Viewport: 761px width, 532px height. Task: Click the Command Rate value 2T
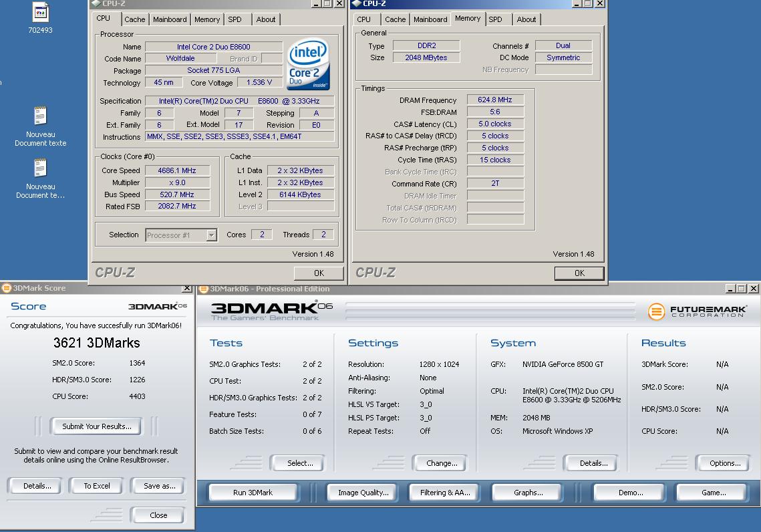tap(495, 183)
